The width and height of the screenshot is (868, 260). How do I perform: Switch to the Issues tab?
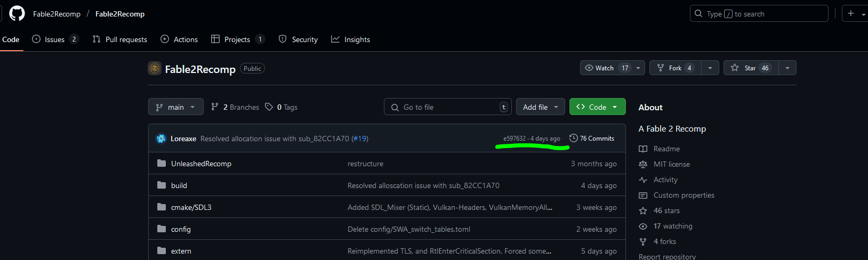[x=55, y=39]
